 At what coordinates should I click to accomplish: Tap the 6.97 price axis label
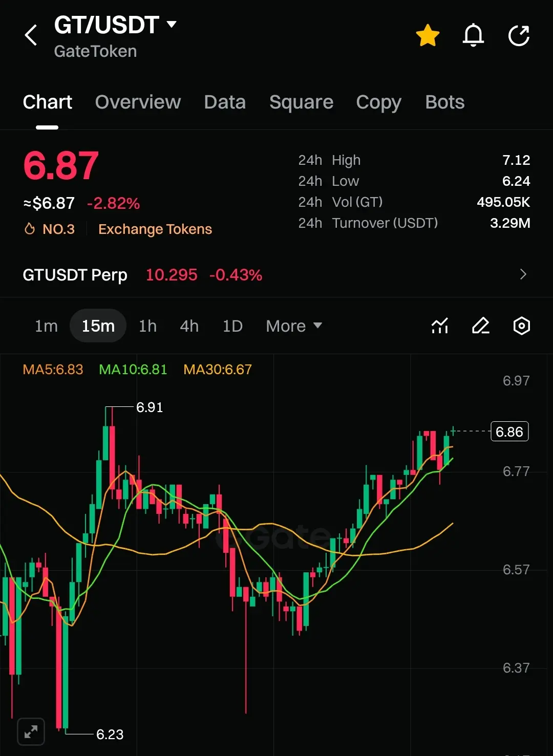(x=516, y=381)
